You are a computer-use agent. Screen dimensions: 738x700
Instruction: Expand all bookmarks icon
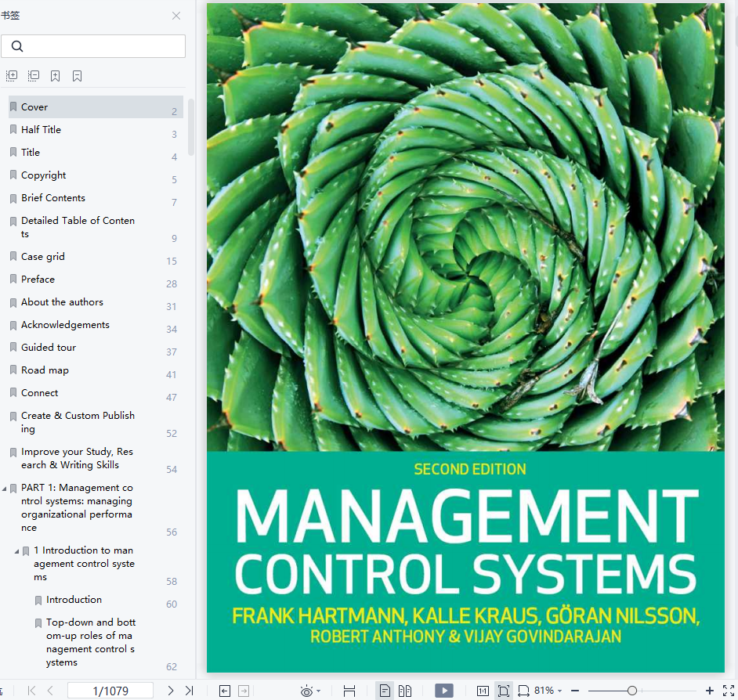pyautogui.click(x=12, y=76)
